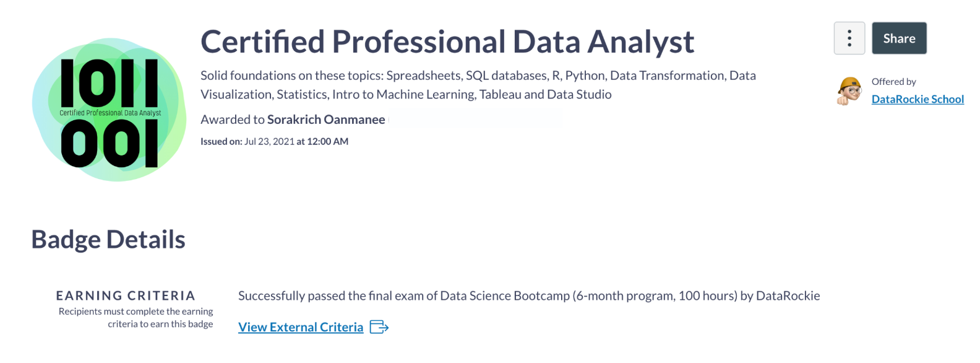This screenshot has height=363, width=980.
Task: Click the DataRockie School avatar icon
Action: click(849, 92)
